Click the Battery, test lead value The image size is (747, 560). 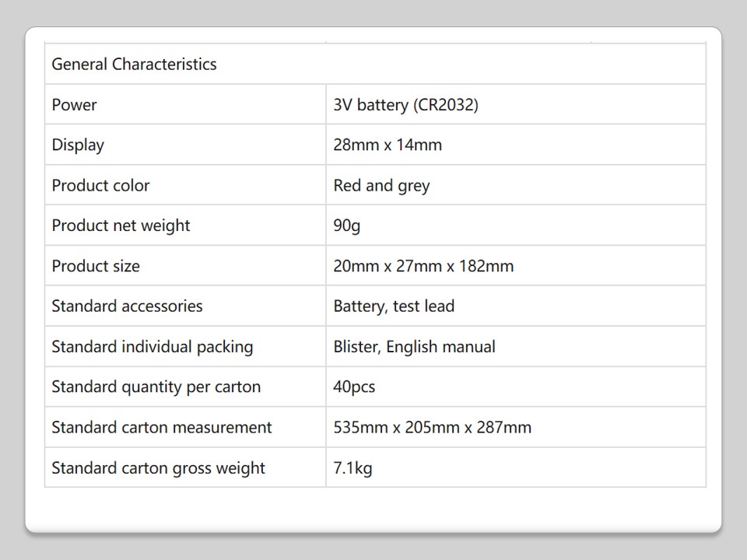pyautogui.click(x=394, y=306)
